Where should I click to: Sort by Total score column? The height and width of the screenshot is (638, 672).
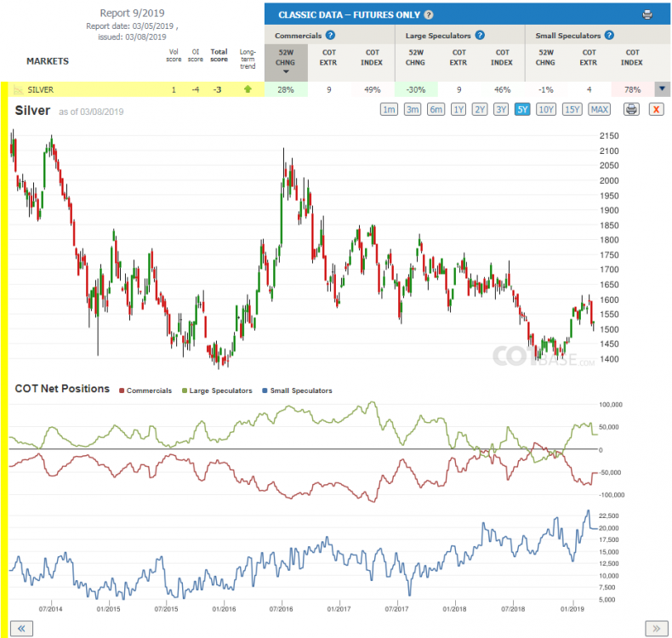219,55
